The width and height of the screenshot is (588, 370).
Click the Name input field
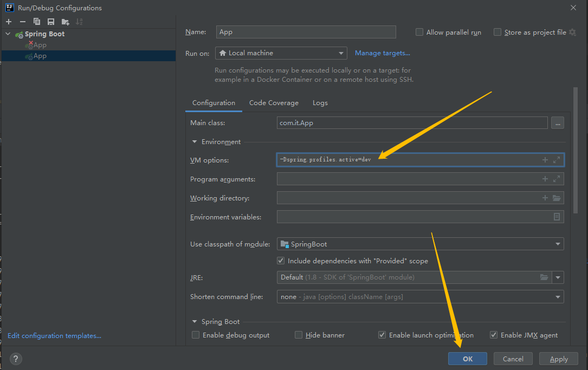[x=306, y=32]
